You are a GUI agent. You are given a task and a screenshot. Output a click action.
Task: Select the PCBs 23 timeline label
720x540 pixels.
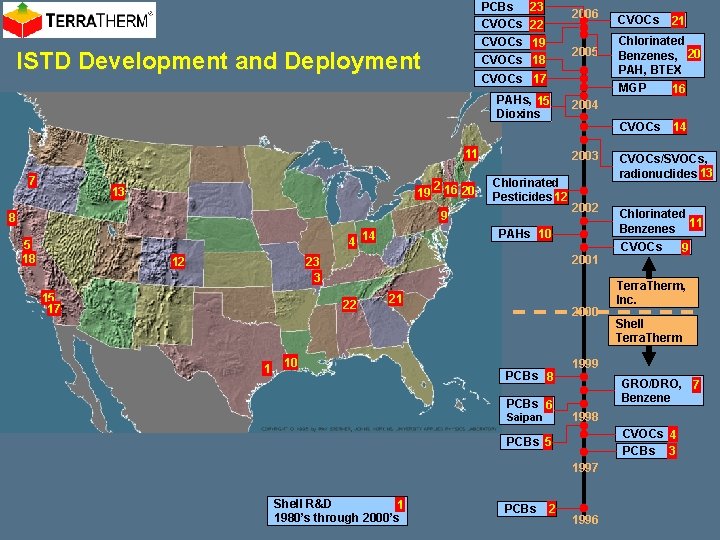point(510,7)
